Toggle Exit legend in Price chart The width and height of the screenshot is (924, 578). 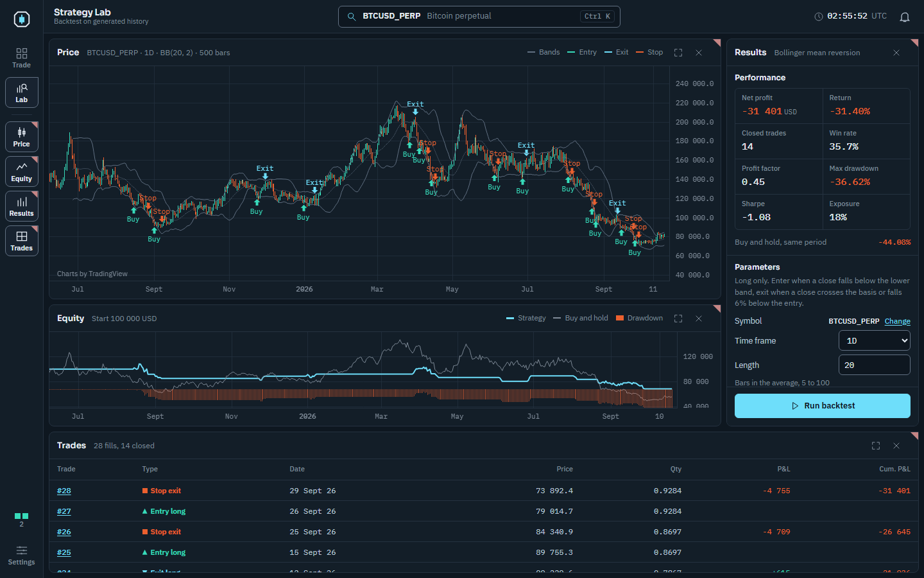(x=617, y=53)
